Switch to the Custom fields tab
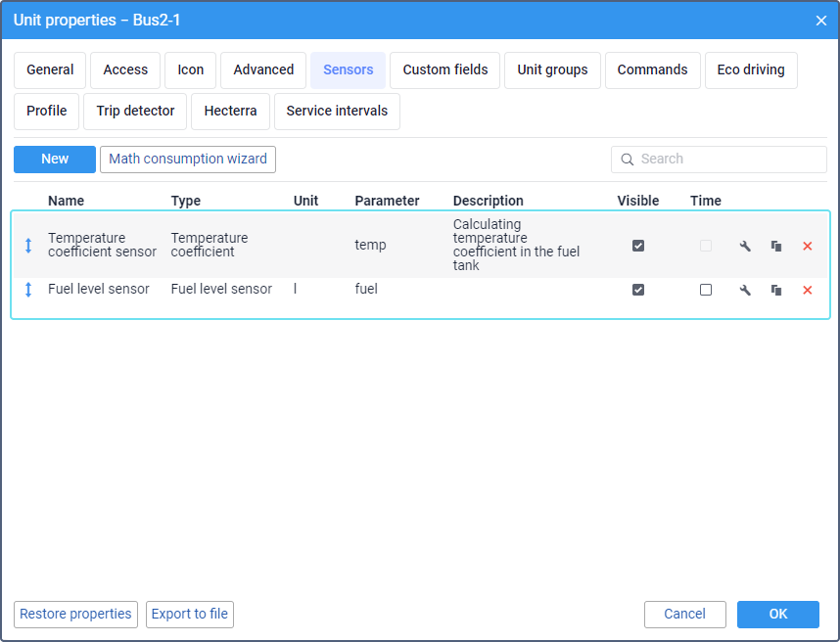Viewport: 840px width, 642px height. tap(444, 70)
